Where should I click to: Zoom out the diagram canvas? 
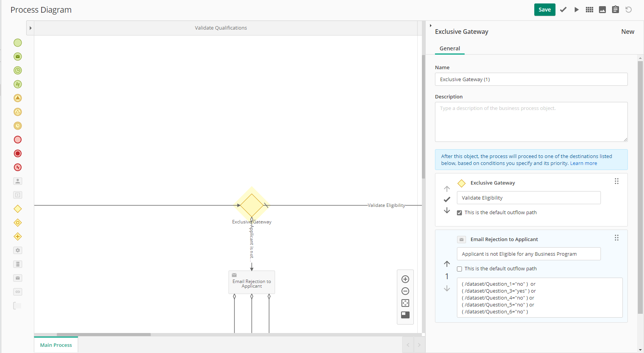(x=405, y=291)
